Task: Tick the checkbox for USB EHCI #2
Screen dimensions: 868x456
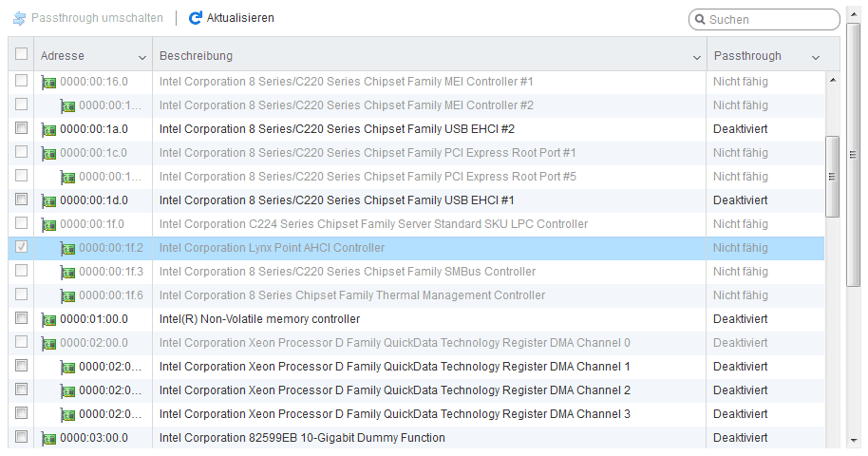Action: (22, 128)
